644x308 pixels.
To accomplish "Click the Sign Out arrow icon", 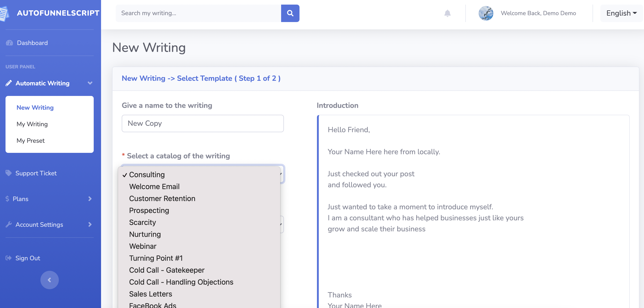I will click(8, 258).
